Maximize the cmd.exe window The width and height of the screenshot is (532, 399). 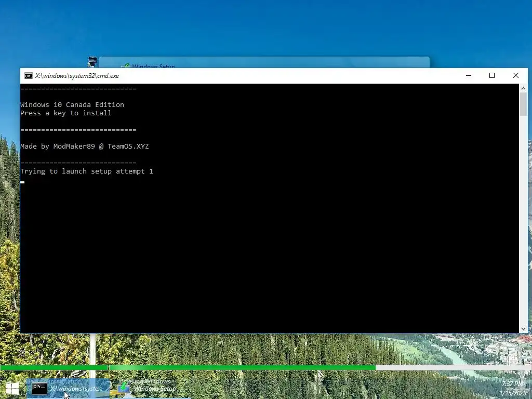(492, 76)
